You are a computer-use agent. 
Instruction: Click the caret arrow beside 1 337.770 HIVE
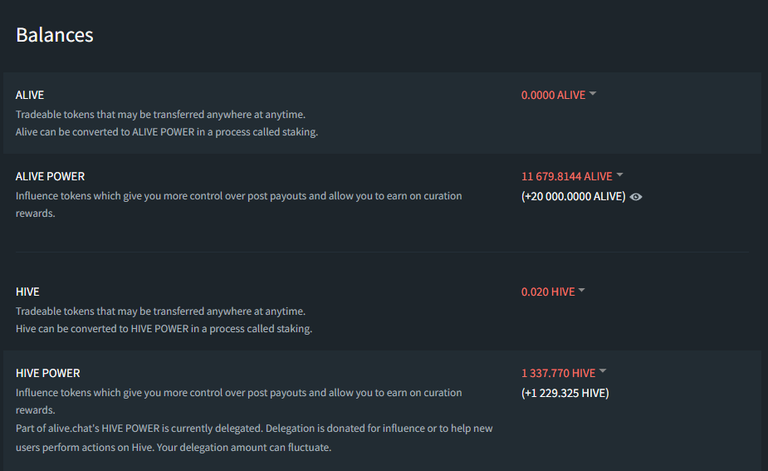point(602,371)
